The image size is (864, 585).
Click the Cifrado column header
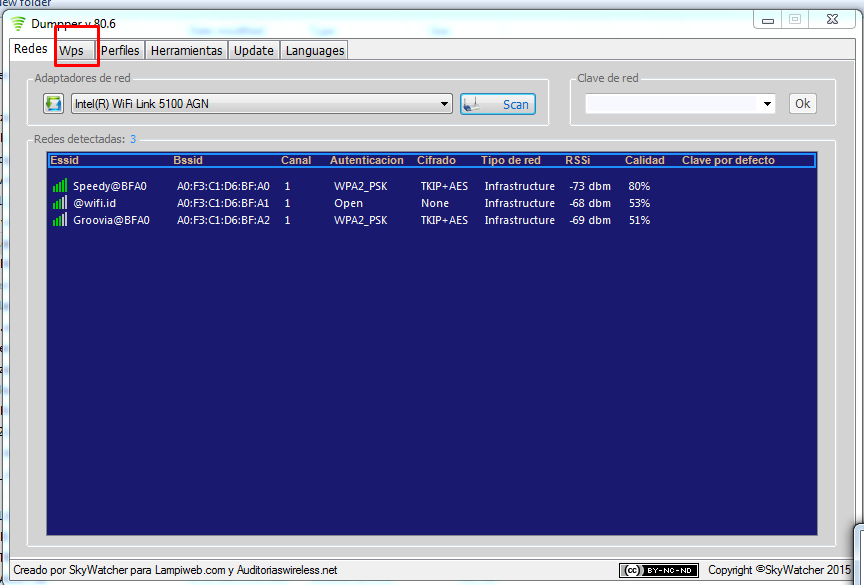tap(436, 160)
